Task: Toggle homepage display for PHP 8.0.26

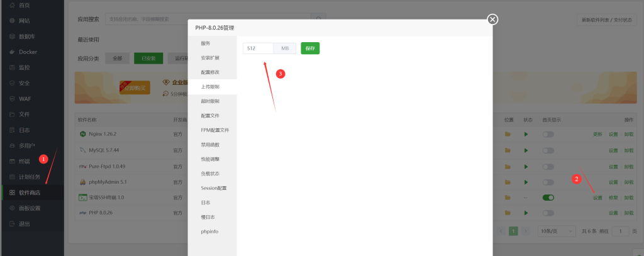Action: click(x=548, y=213)
